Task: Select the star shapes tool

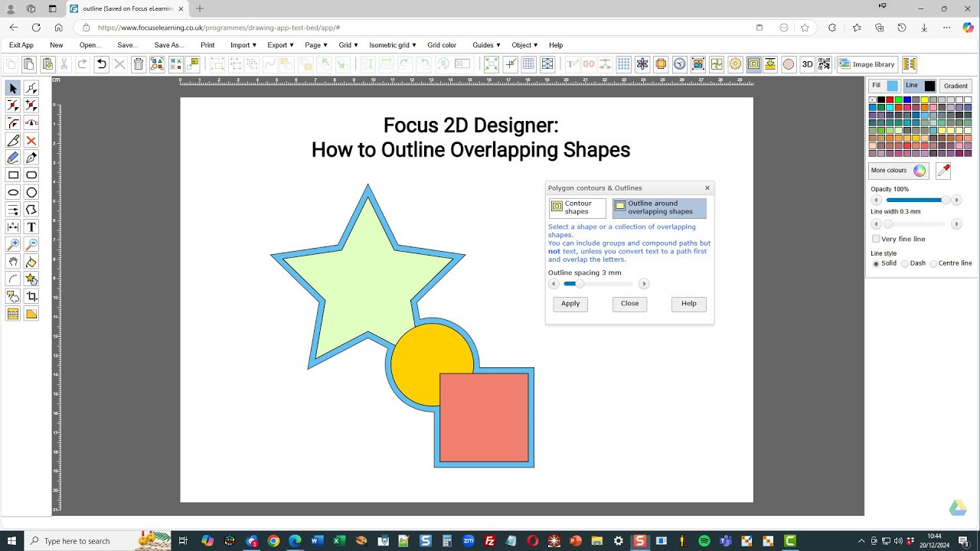Action: click(31, 279)
